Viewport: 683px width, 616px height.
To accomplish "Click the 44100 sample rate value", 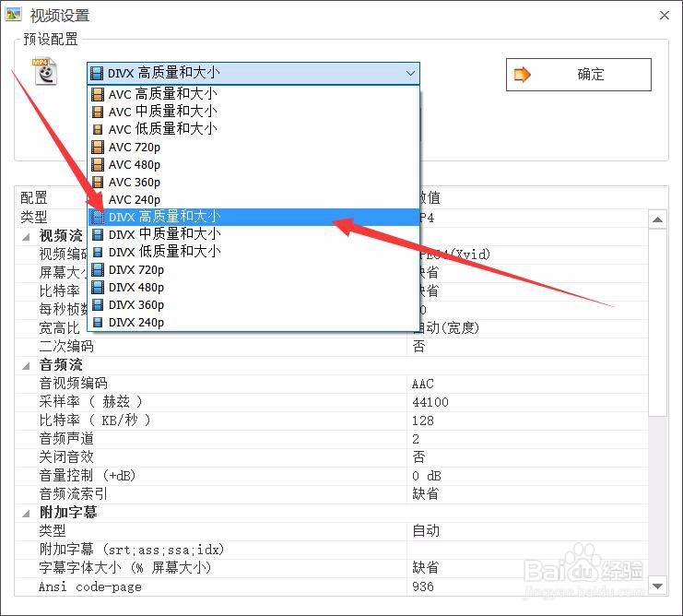I will click(x=430, y=402).
